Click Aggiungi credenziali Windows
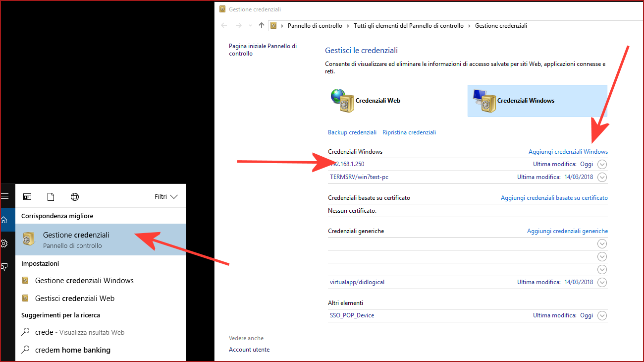The width and height of the screenshot is (644, 362). pos(568,152)
